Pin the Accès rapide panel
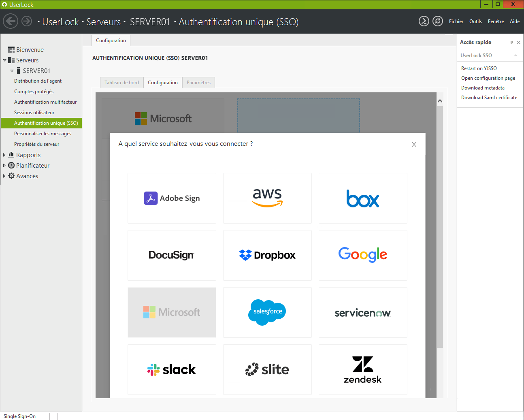The width and height of the screenshot is (524, 420). (511, 43)
